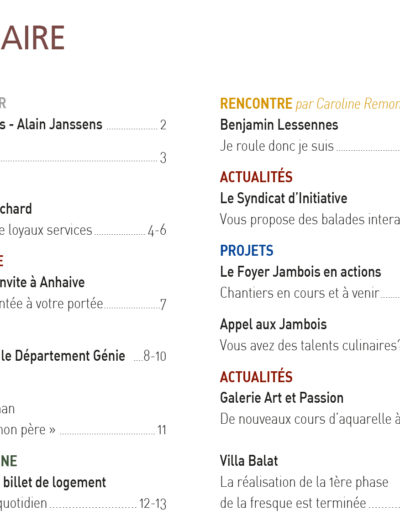Open page 3 dotted entry
400x516 pixels.
pyautogui.click(x=83, y=158)
